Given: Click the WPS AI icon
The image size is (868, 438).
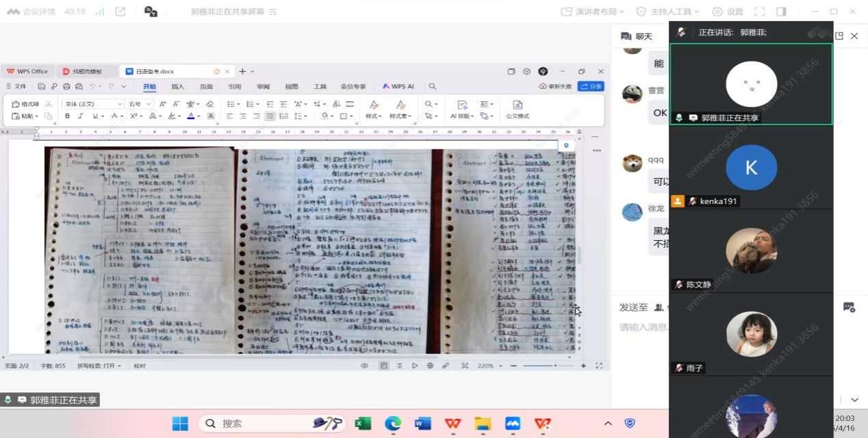Looking at the screenshot, I should pyautogui.click(x=398, y=87).
